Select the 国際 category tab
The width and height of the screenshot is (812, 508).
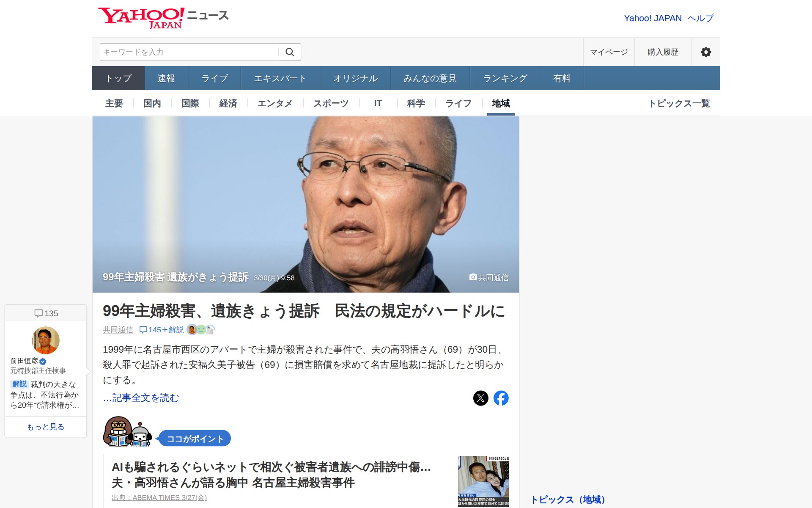point(190,103)
